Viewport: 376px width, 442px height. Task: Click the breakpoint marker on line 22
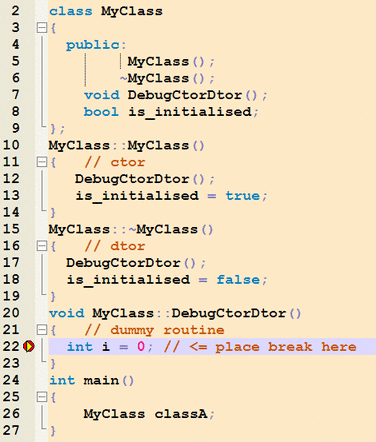pos(29,347)
